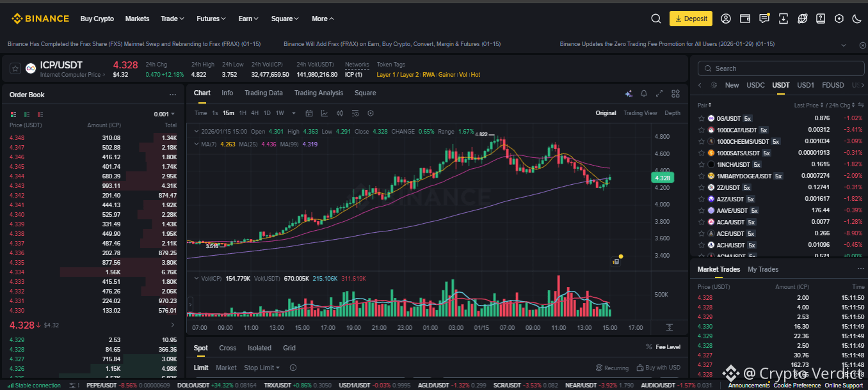This screenshot has height=390, width=868.
Task: Open the chart indicators line icon
Action: pos(325,113)
